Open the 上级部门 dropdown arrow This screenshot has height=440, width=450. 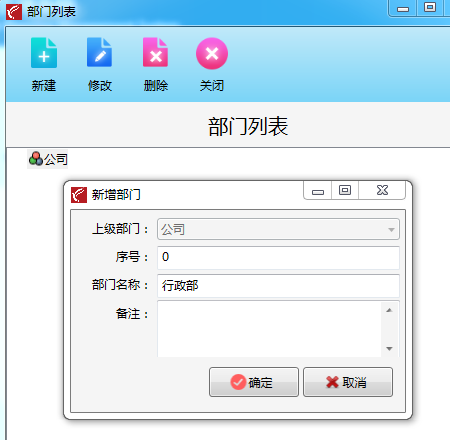coord(391,229)
